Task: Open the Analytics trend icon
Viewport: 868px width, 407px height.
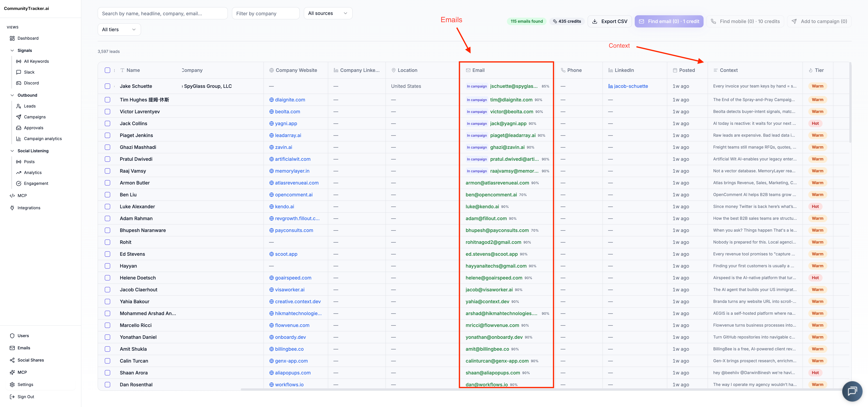Action: (19, 172)
